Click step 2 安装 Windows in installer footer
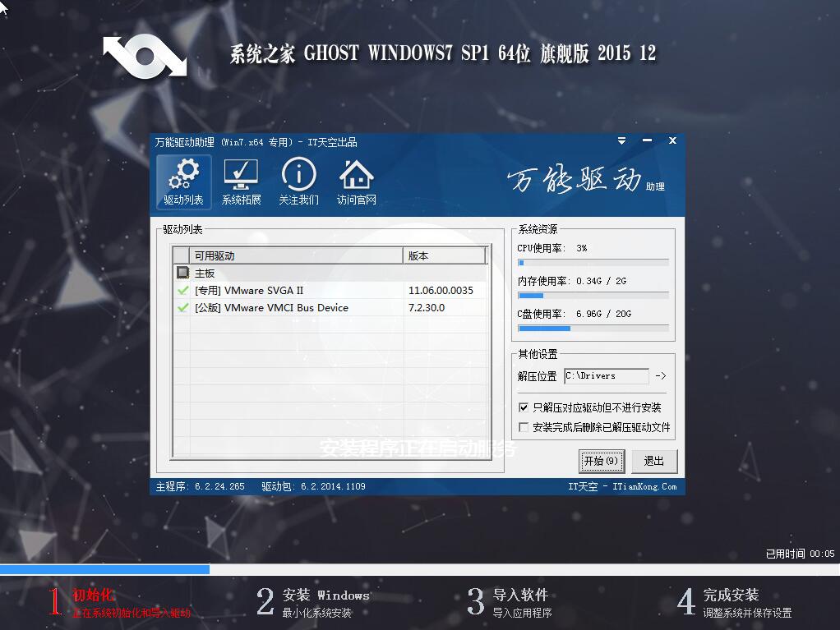 [x=313, y=602]
